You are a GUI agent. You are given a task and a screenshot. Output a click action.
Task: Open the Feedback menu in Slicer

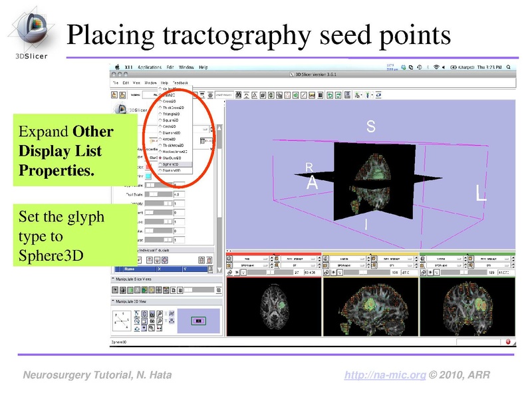(181, 83)
